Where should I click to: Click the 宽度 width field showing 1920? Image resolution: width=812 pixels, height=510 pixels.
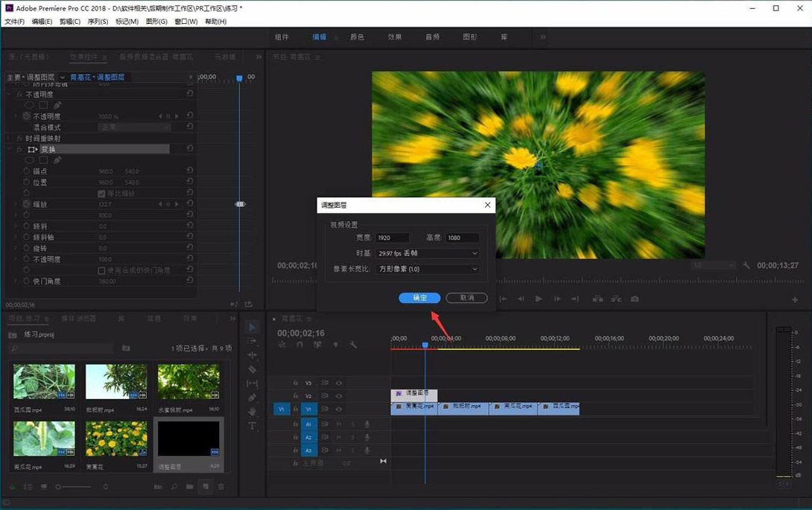click(x=393, y=238)
